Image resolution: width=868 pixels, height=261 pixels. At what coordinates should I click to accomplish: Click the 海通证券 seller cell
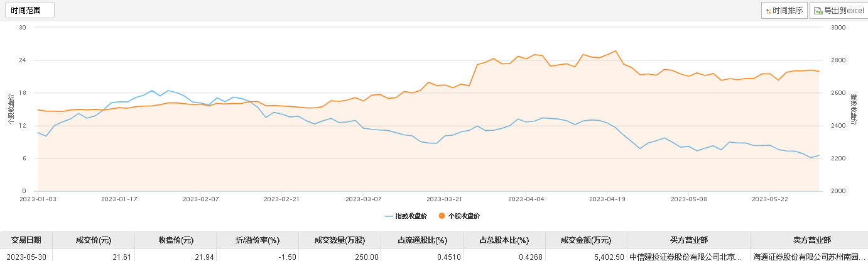(x=810, y=257)
